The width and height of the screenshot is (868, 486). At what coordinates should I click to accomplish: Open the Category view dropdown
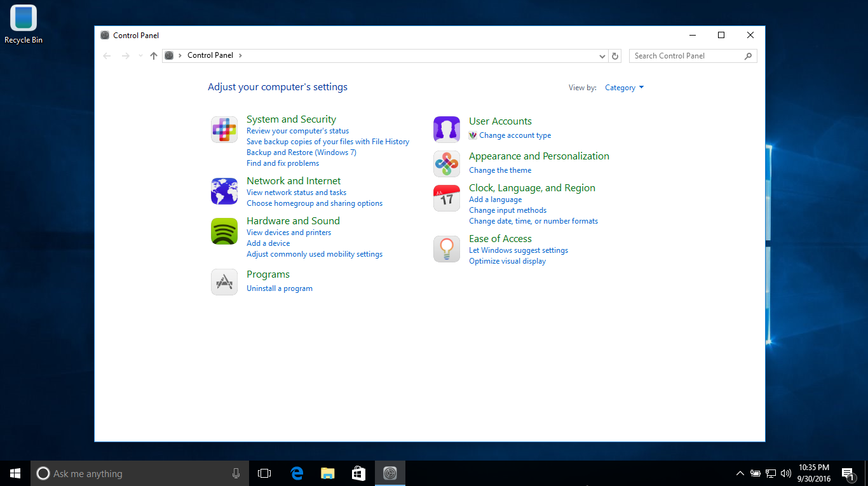pyautogui.click(x=623, y=87)
